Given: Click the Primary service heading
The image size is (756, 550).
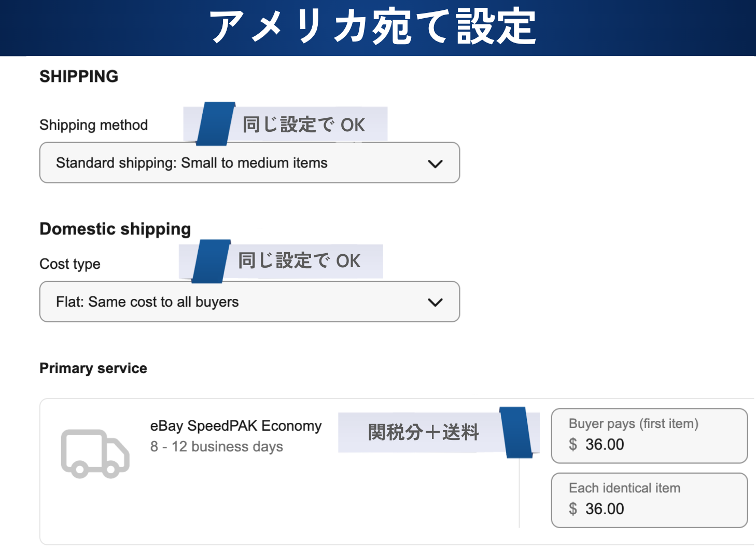Looking at the screenshot, I should point(93,368).
